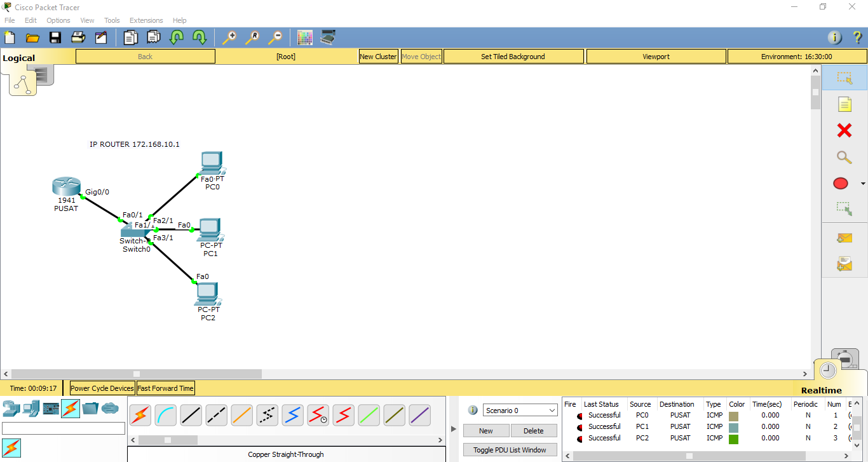Image resolution: width=868 pixels, height=462 pixels.
Task: Click the Viewport button
Action: coord(656,57)
